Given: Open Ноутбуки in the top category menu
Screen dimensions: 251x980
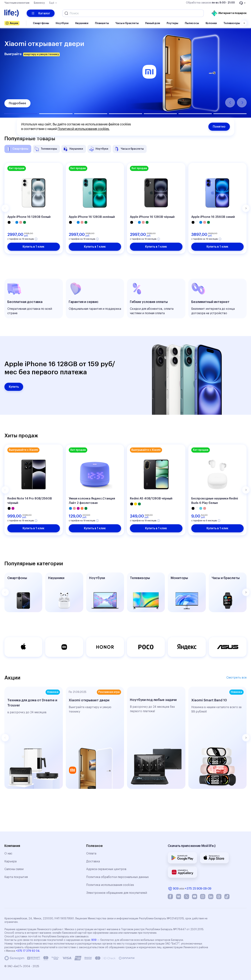Looking at the screenshot, I should 62,23.
